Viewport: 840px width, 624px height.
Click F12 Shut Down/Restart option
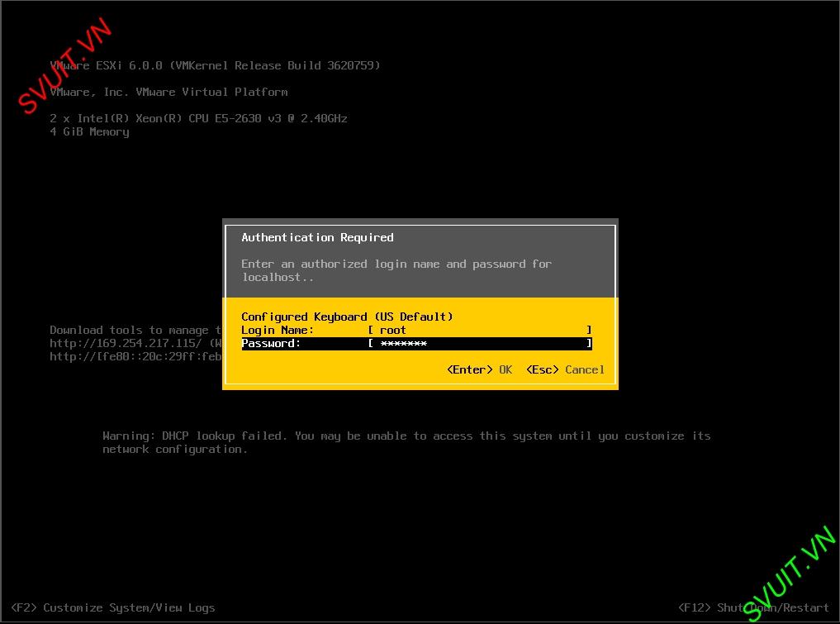(x=753, y=607)
